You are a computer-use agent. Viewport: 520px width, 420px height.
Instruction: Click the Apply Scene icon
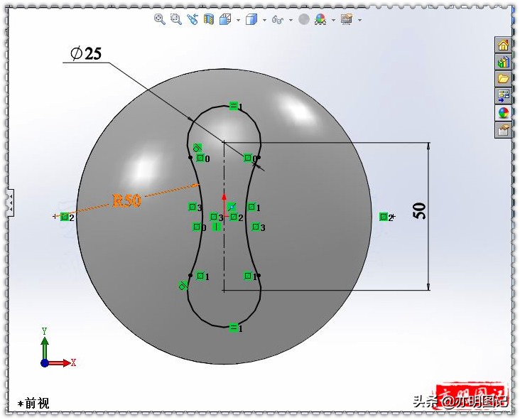click(320, 19)
